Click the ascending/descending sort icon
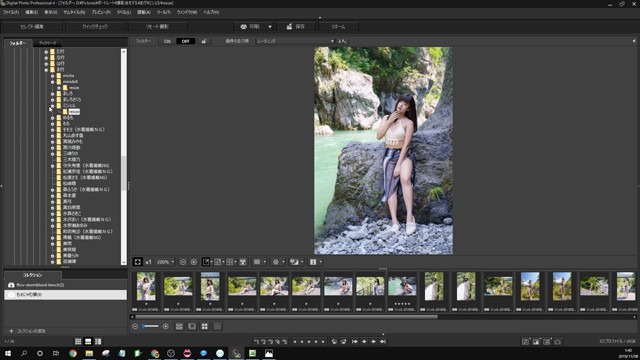Viewport: 640px width, 360px height. click(x=342, y=41)
